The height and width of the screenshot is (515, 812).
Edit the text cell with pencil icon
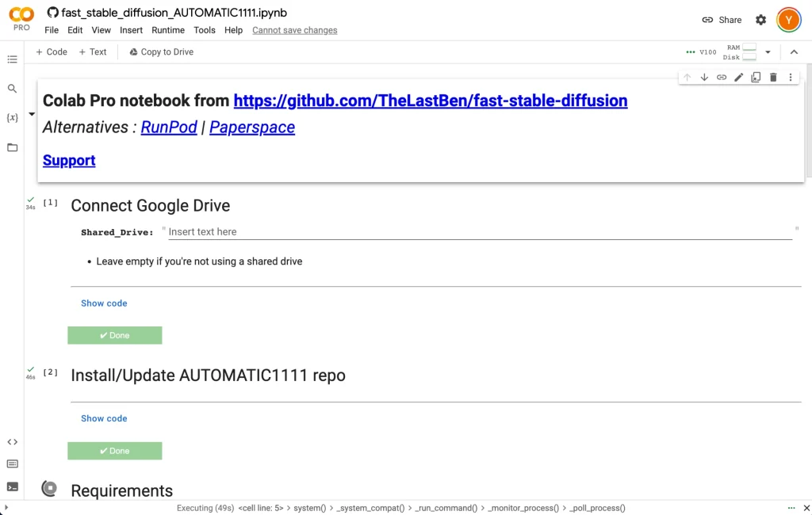pos(738,77)
